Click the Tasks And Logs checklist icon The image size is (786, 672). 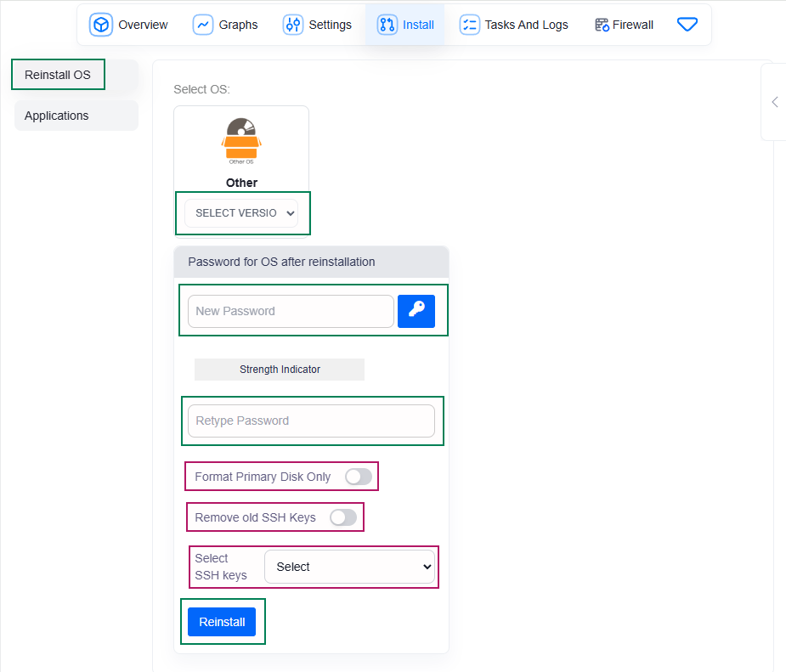(470, 25)
